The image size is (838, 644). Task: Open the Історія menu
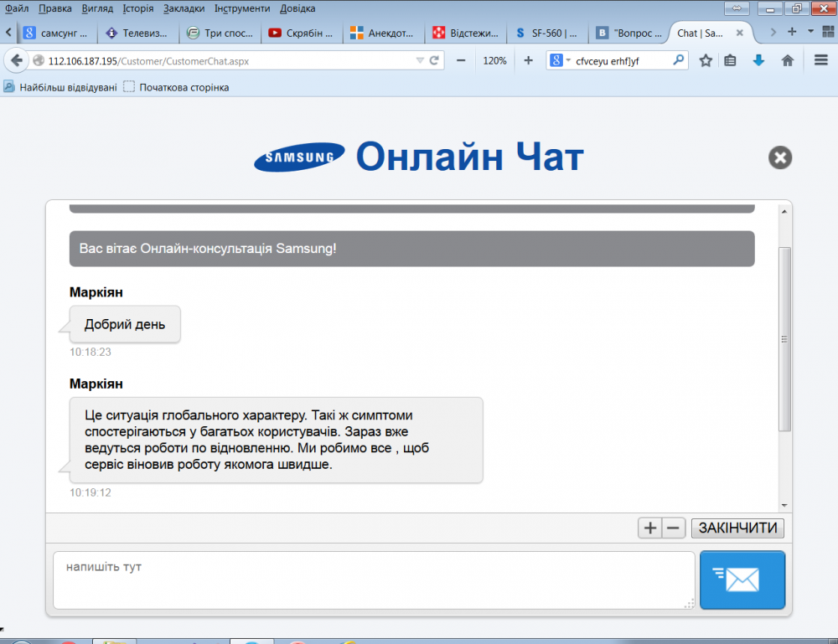click(138, 8)
